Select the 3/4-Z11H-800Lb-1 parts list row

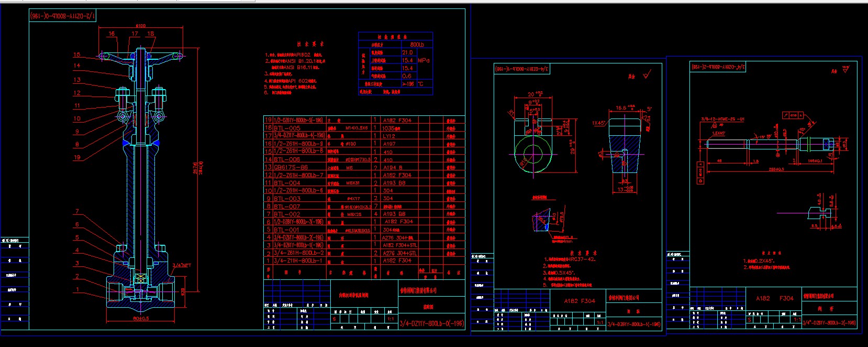[x=298, y=261]
